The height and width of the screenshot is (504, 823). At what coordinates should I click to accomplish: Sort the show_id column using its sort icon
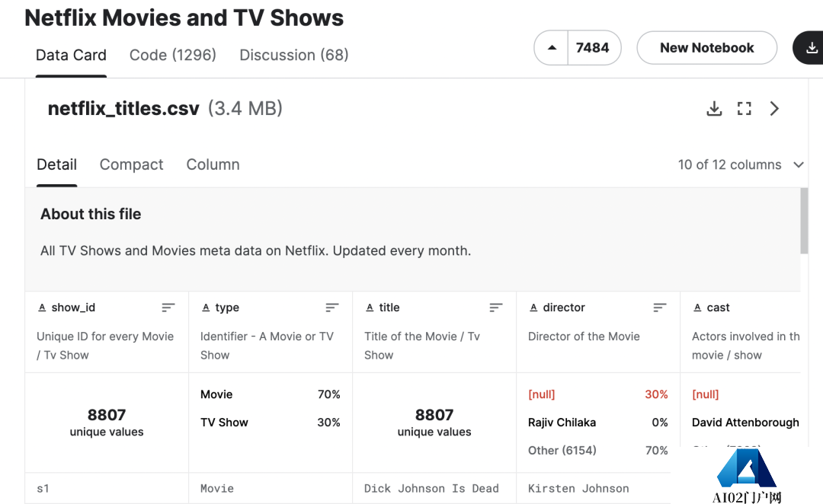(168, 308)
